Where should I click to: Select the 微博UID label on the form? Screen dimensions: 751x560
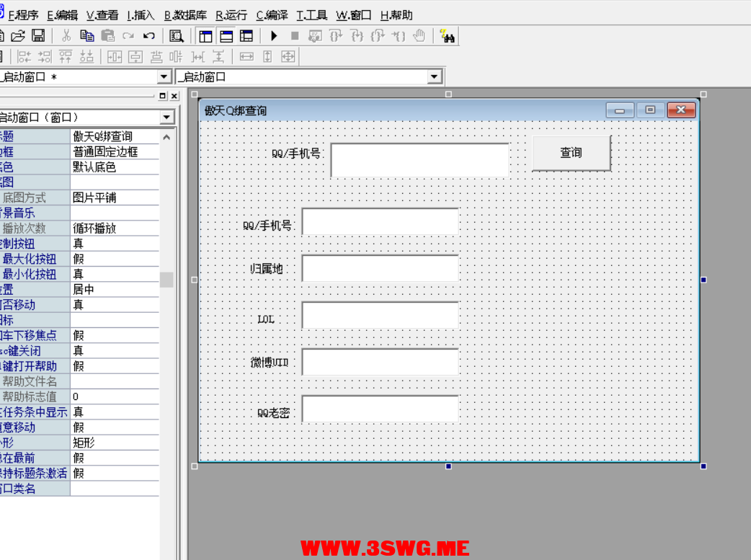pos(269,363)
